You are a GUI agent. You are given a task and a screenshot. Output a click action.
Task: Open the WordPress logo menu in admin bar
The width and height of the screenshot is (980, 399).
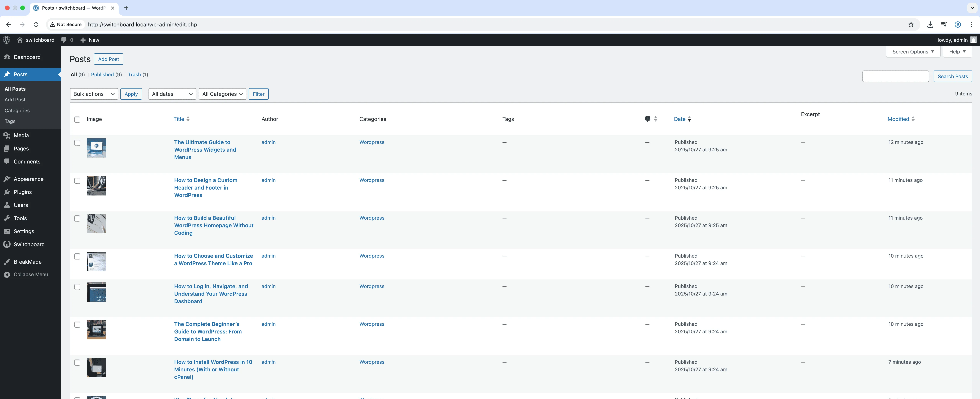tap(7, 40)
